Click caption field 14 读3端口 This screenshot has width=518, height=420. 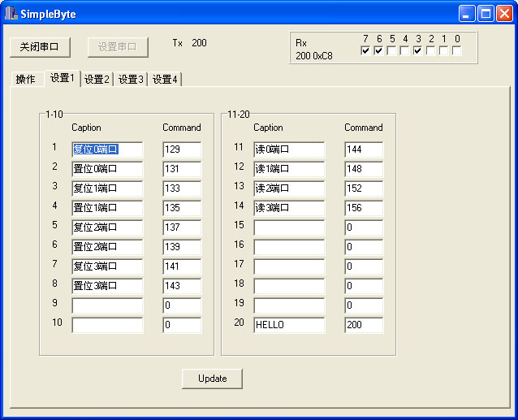click(x=289, y=208)
